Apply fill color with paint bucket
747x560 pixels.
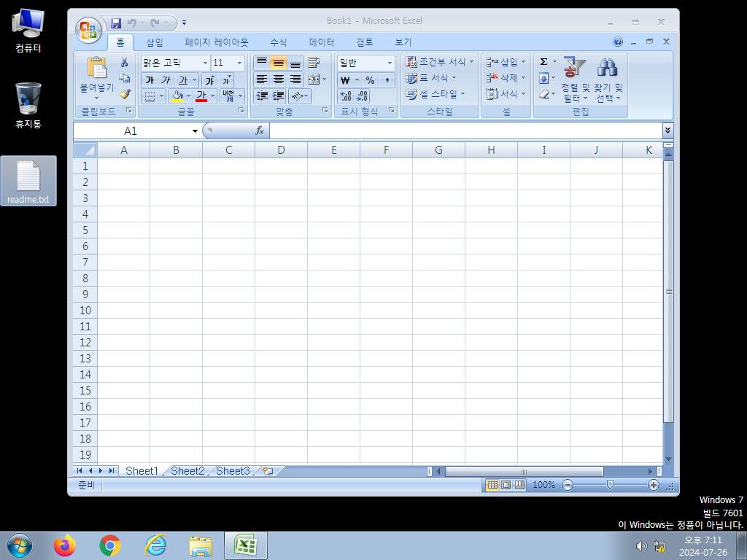178,96
